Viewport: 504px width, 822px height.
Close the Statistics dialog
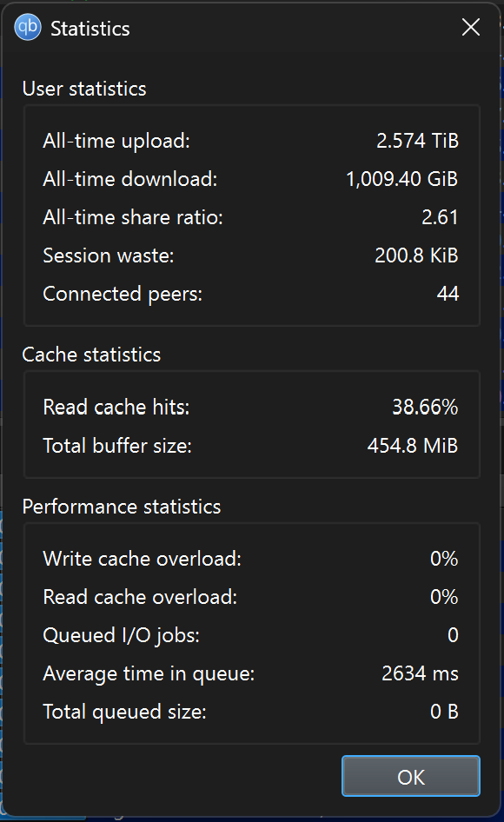pos(470,27)
